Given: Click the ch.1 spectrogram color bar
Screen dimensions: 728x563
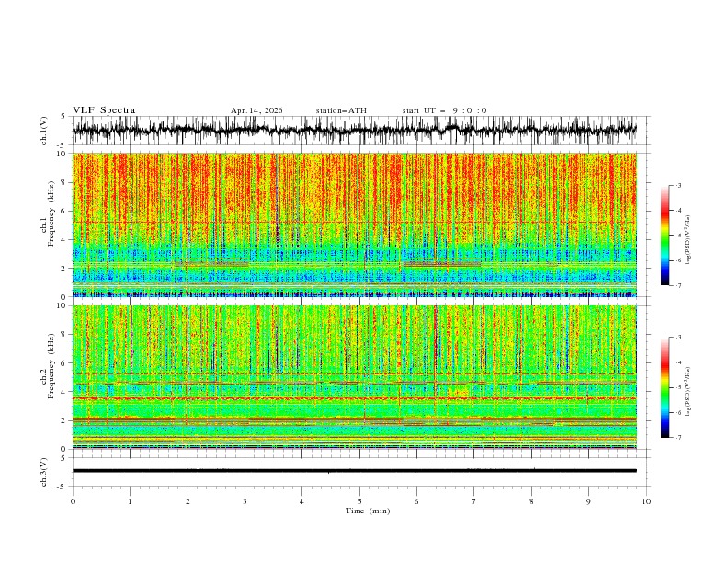Looking at the screenshot, I should 665,236.
